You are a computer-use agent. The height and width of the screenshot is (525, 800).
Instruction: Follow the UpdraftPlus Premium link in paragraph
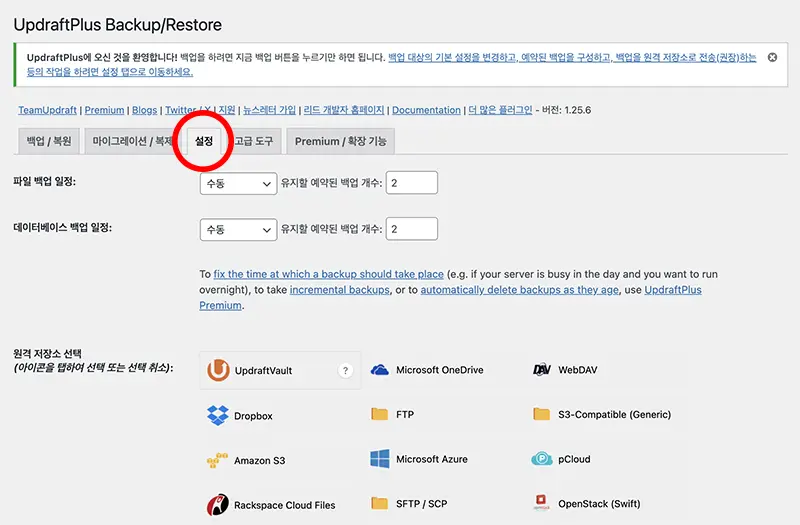(673, 290)
